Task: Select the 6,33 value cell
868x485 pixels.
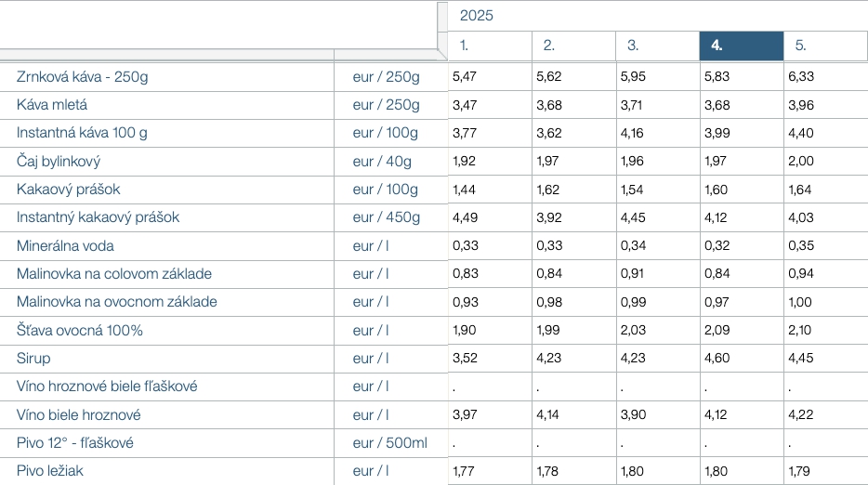Action: [800, 77]
